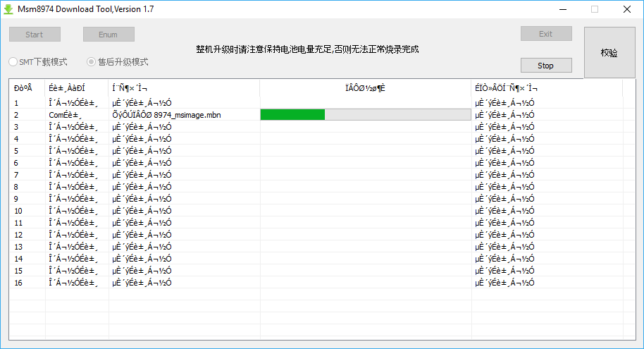Image resolution: width=644 pixels, height=349 pixels.
Task: Select row number 9 in the list
Action: pyautogui.click(x=16, y=199)
